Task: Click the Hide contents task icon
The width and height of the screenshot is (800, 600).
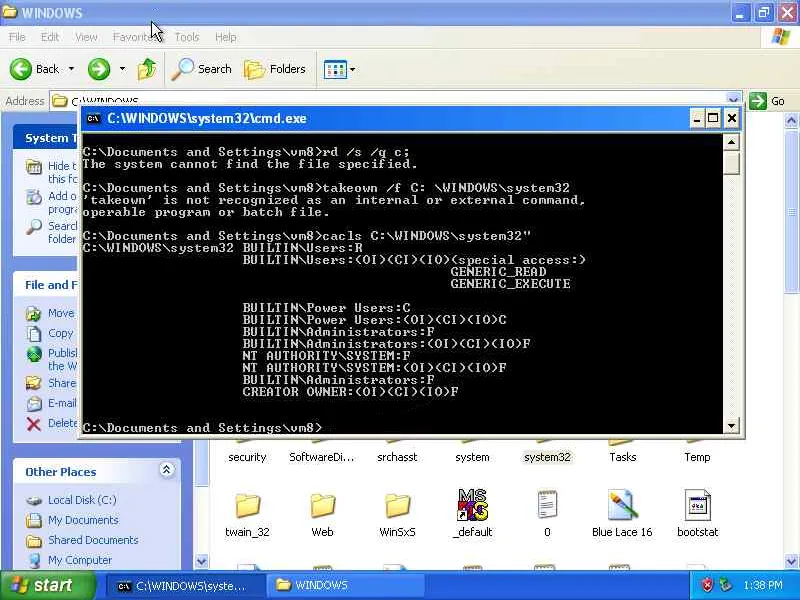Action: point(34,167)
